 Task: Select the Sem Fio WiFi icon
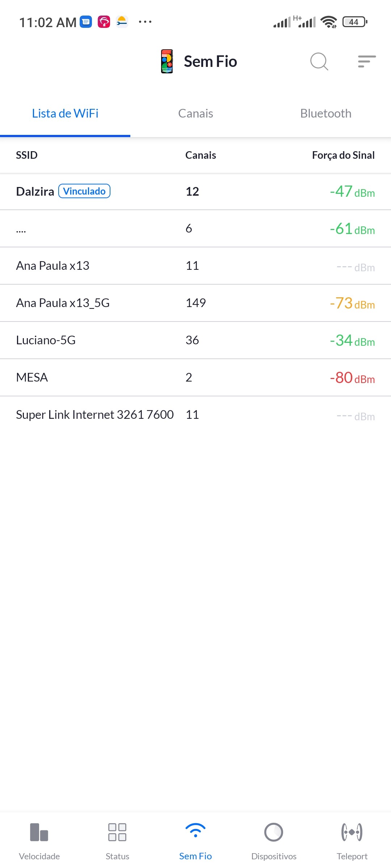click(195, 831)
